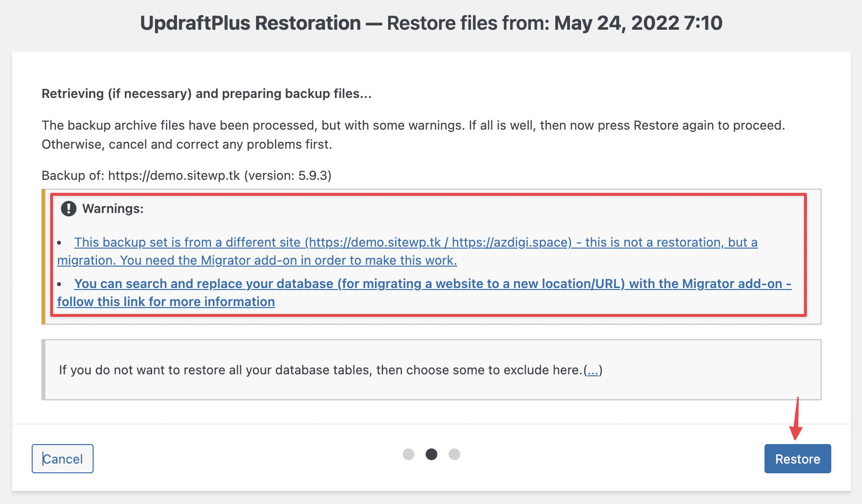Click the bullet before the first warning
Image resolution: width=862 pixels, height=504 pixels.
point(59,243)
